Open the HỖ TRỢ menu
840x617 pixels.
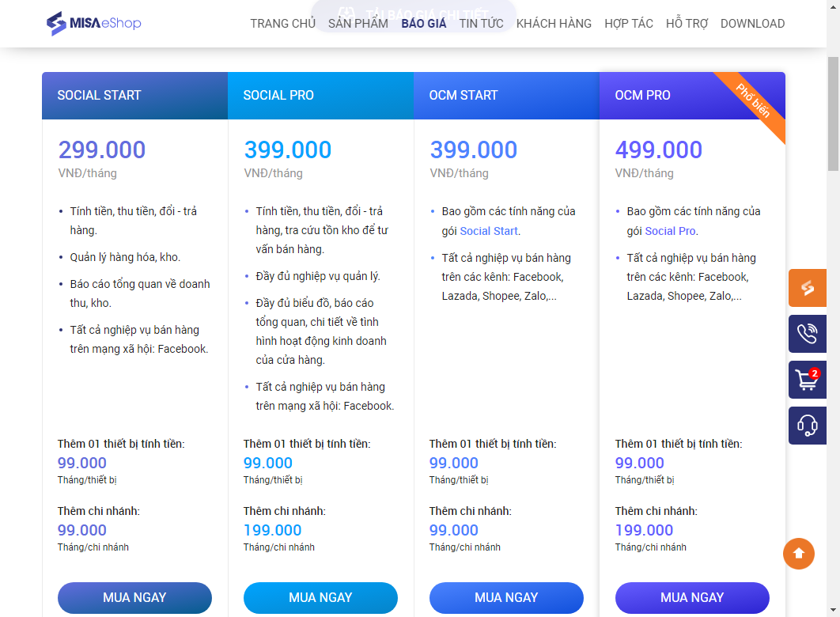coord(687,24)
